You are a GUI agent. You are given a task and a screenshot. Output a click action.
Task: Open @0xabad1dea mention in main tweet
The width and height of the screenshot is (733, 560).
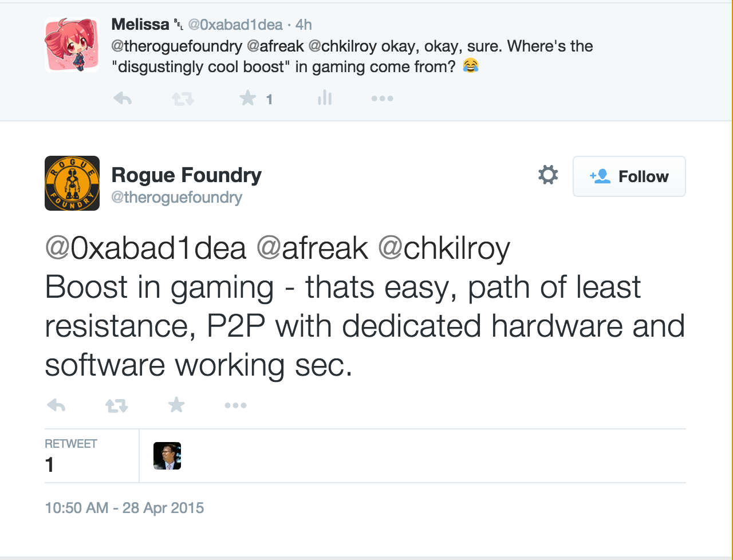(x=145, y=249)
